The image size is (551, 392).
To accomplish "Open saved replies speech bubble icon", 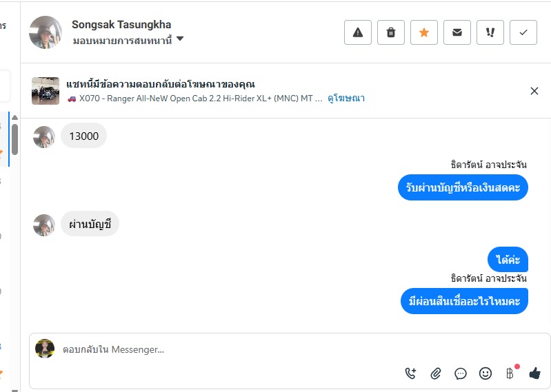I will point(461,373).
